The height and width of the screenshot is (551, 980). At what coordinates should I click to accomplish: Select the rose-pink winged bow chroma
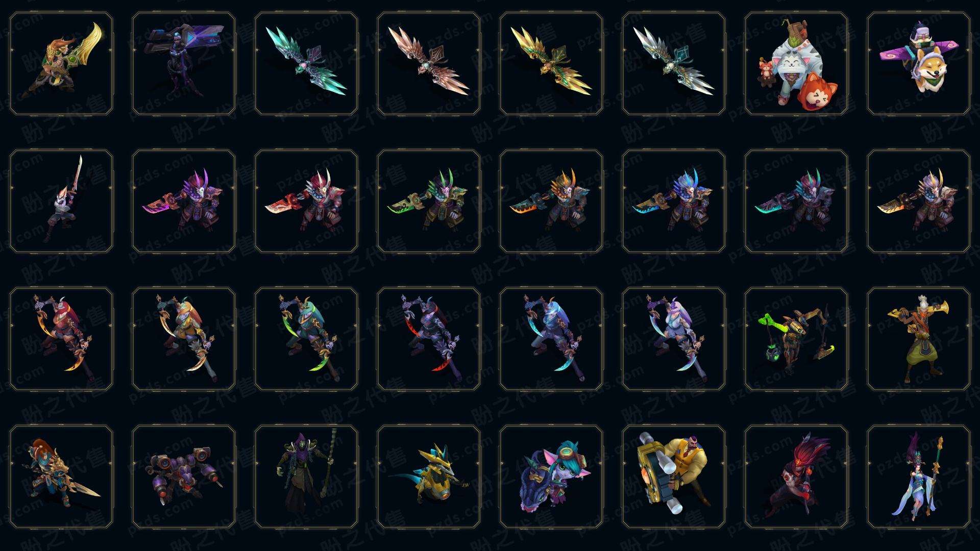[x=429, y=64]
